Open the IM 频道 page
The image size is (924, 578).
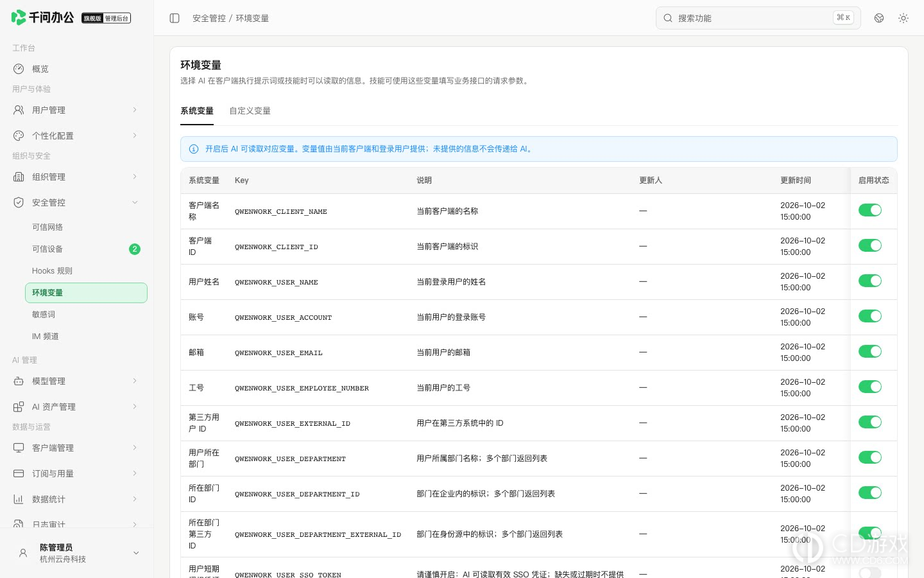pos(86,337)
